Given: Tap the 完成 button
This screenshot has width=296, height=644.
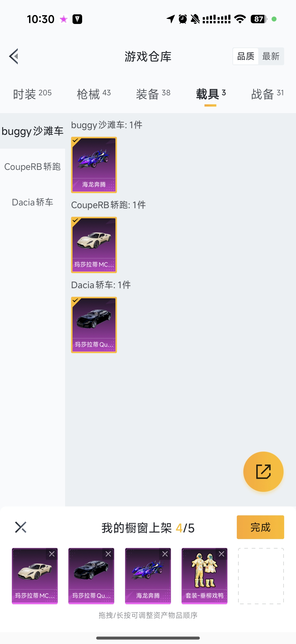Looking at the screenshot, I should (x=260, y=527).
